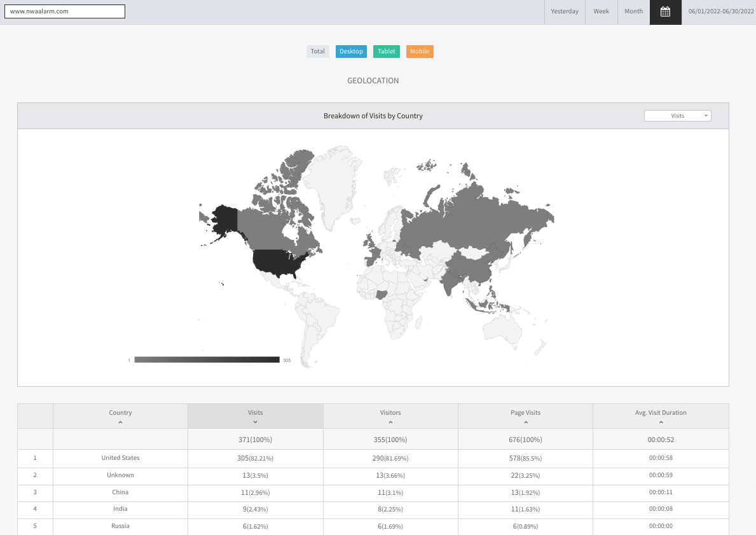Click sort arrow under Visits column

point(255,422)
